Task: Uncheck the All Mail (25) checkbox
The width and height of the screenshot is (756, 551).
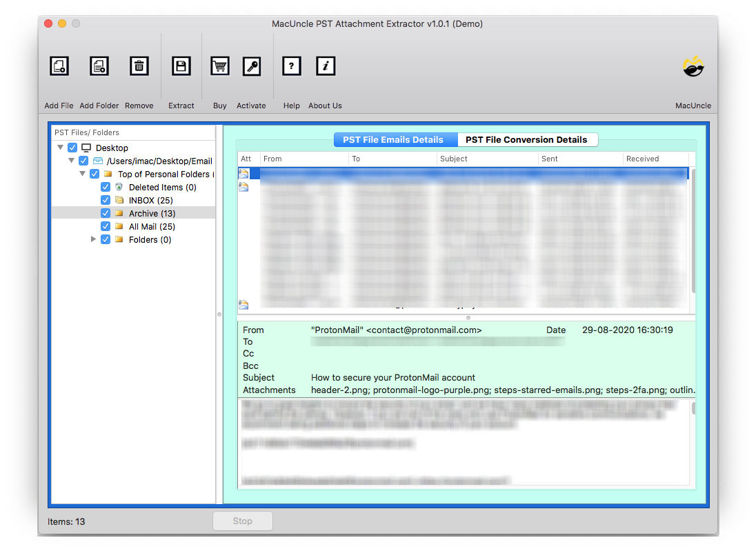Action: point(106,226)
